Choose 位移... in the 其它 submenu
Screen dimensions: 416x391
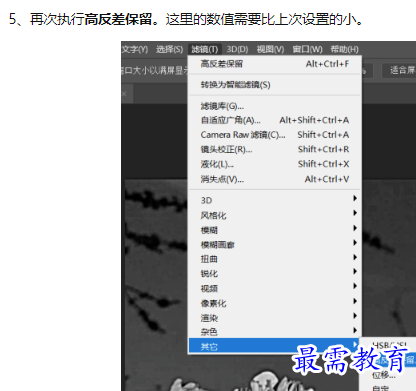click(384, 375)
